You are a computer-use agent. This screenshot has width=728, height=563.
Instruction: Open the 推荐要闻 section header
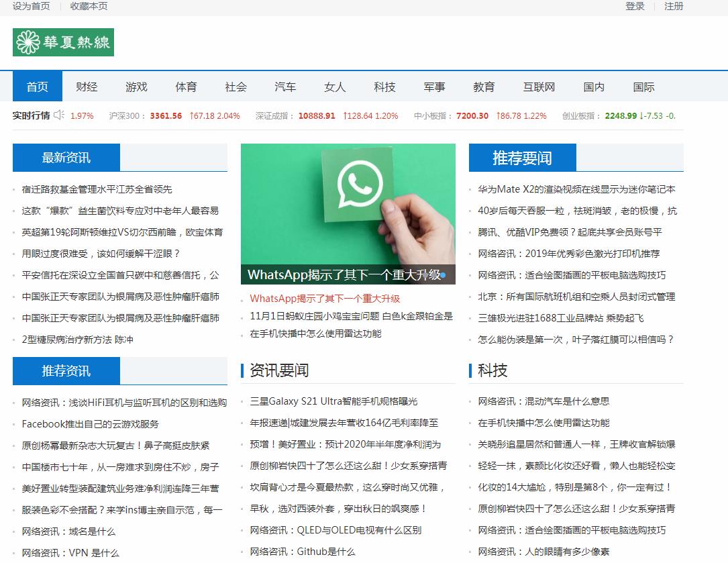pos(522,158)
